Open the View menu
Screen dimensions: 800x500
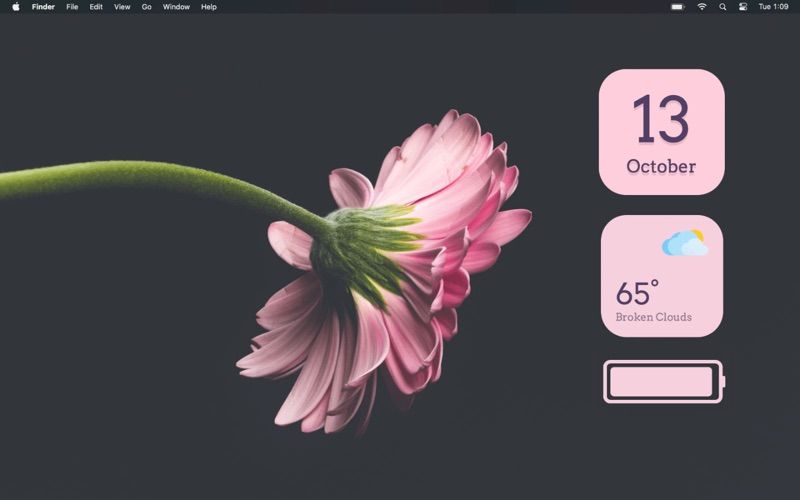122,7
